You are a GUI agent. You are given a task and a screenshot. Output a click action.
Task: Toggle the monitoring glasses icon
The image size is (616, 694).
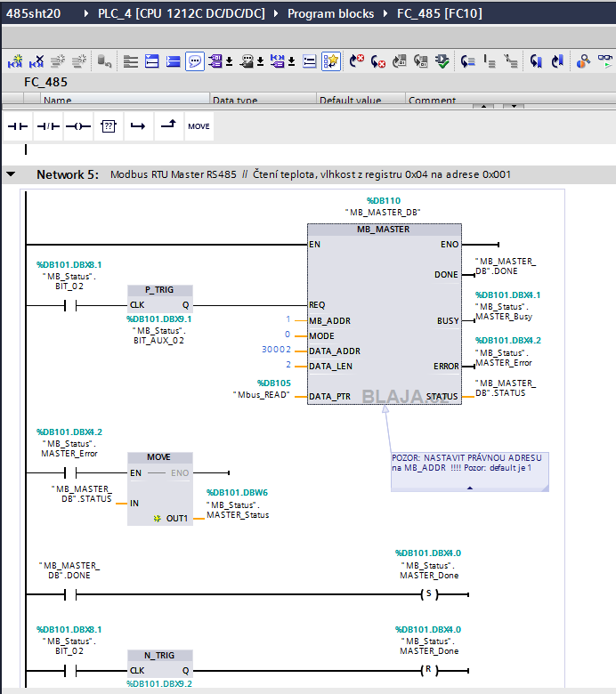(x=605, y=61)
